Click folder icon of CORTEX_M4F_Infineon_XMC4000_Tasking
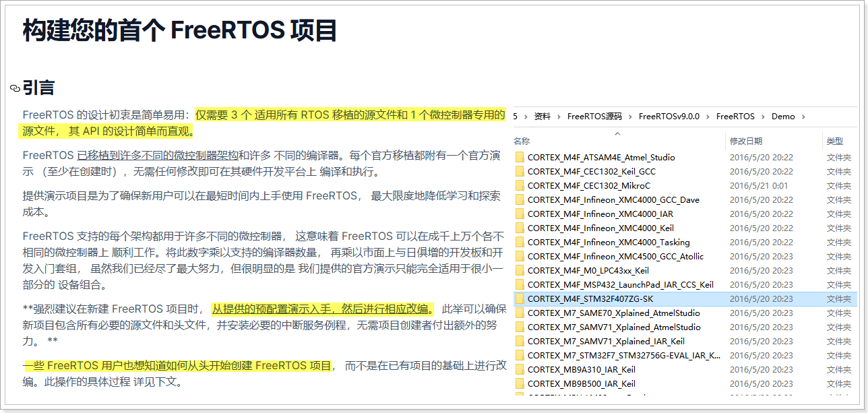The height and width of the screenshot is (413, 868). (x=520, y=242)
